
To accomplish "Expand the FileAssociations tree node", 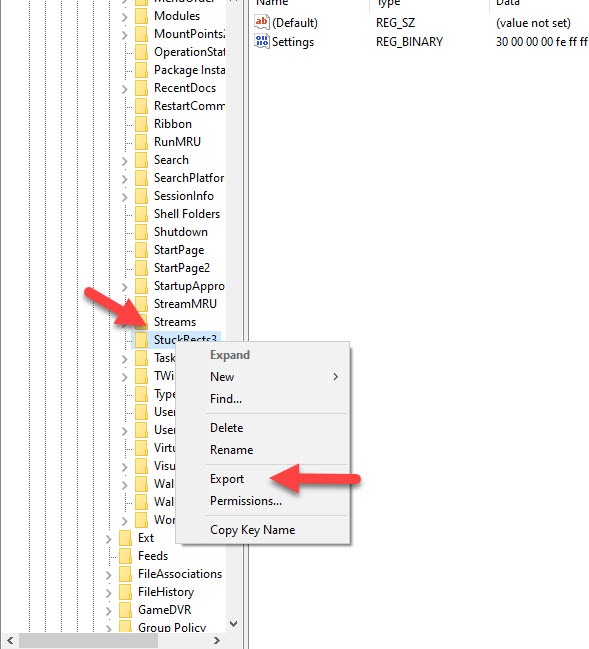I will [108, 575].
